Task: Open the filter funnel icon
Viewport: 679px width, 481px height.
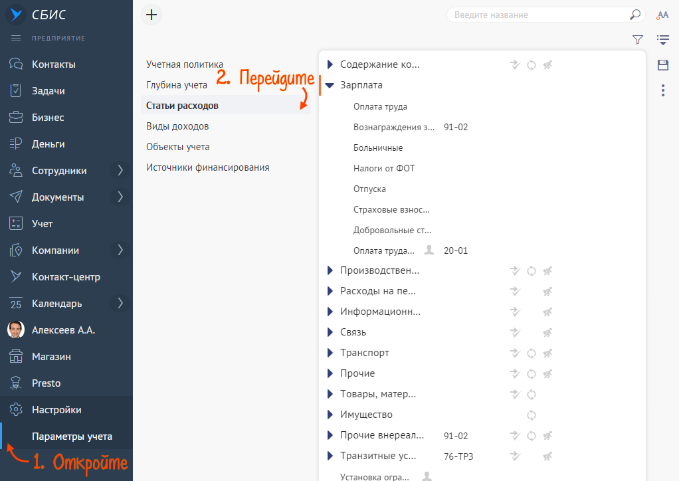Action: 637,40
